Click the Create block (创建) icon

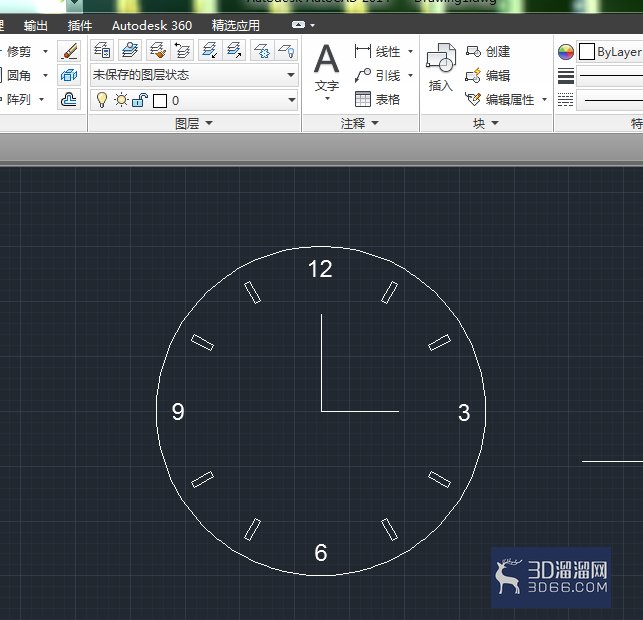(x=473, y=52)
